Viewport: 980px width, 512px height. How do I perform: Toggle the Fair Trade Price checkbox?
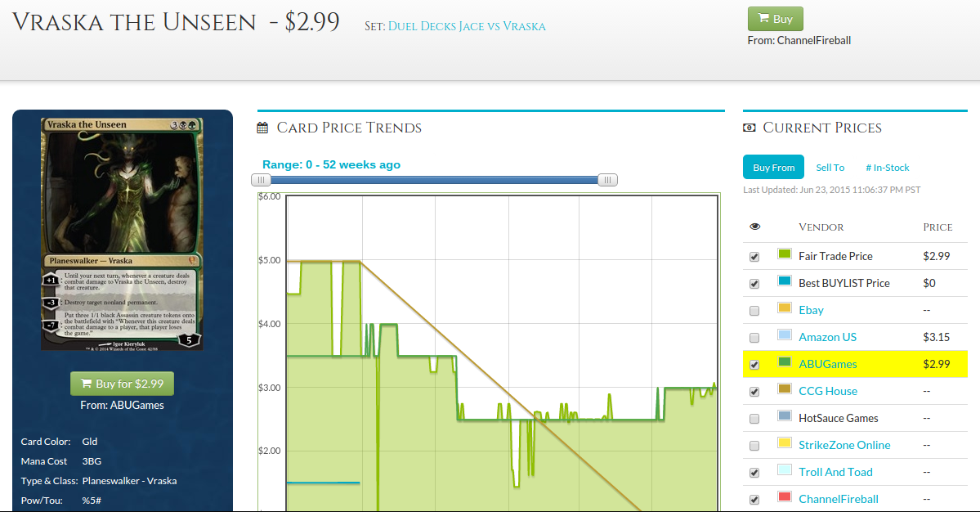pos(754,256)
